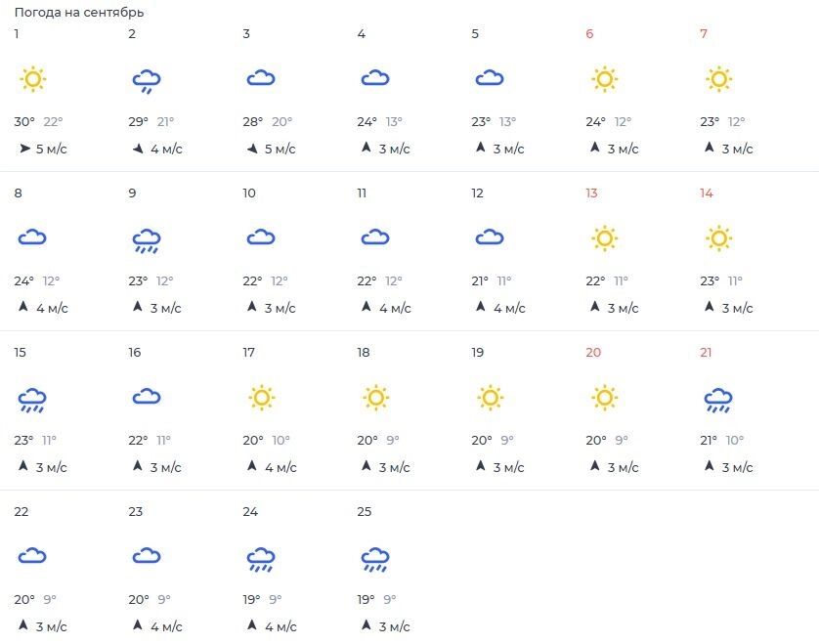Viewport: 819px width, 644px height.
Task: Select the rain icon for September 15
Action: [x=32, y=400]
